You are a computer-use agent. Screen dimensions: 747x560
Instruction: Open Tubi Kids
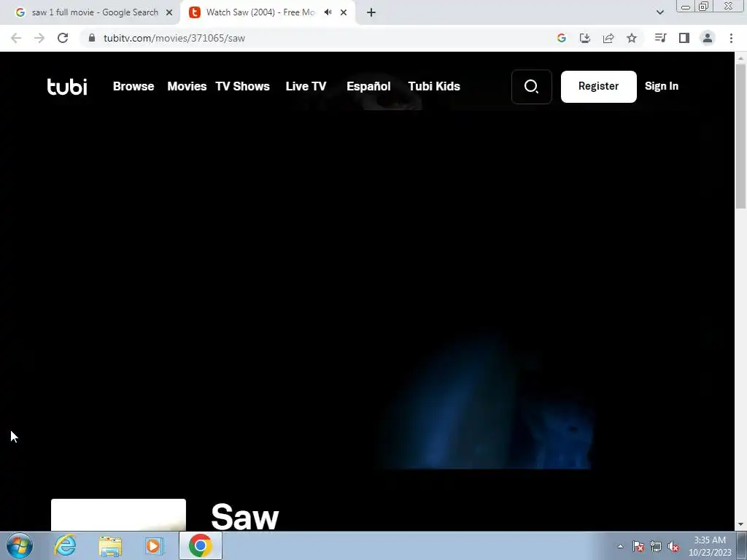point(434,86)
